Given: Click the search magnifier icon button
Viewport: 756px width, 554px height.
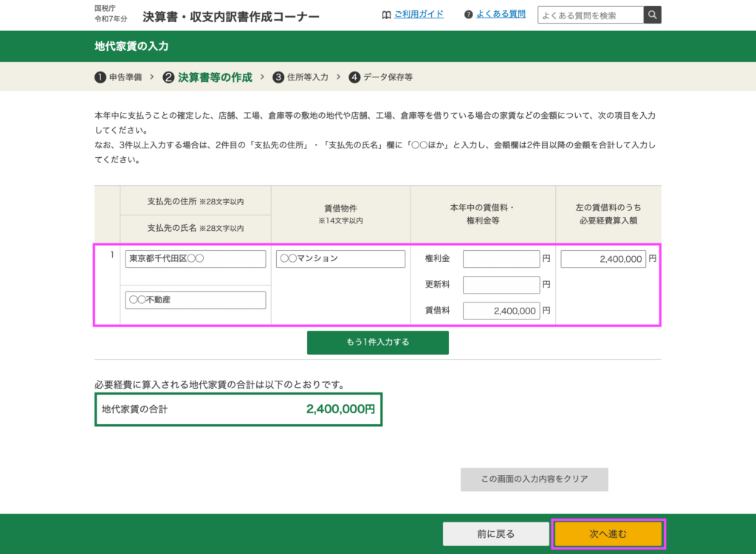Looking at the screenshot, I should (x=653, y=15).
